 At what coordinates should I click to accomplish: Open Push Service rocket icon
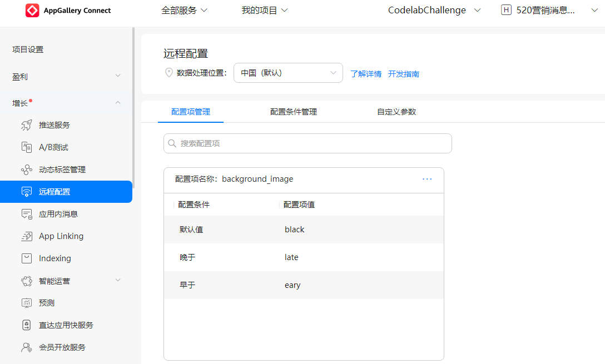[27, 125]
